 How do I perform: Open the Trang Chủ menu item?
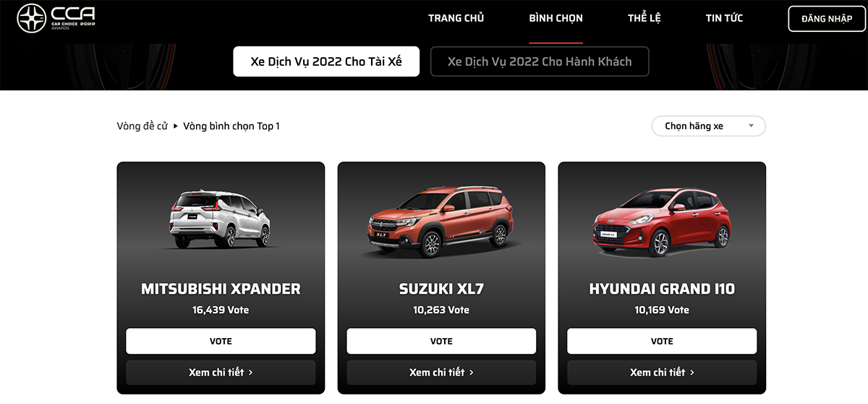[x=456, y=18]
